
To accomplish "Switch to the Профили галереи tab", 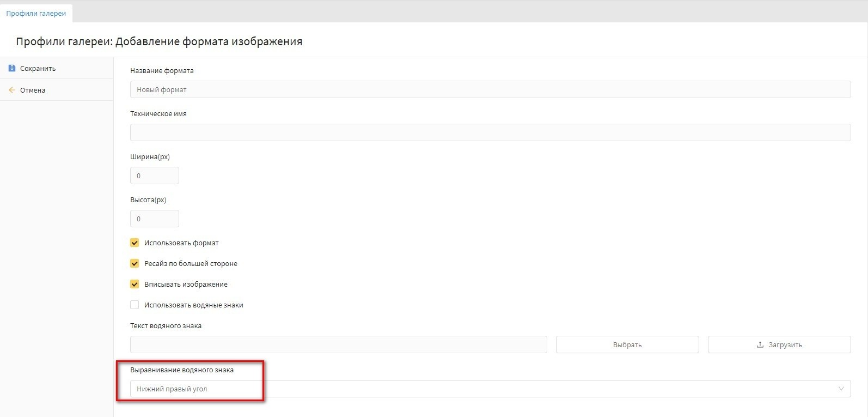I will click(36, 13).
